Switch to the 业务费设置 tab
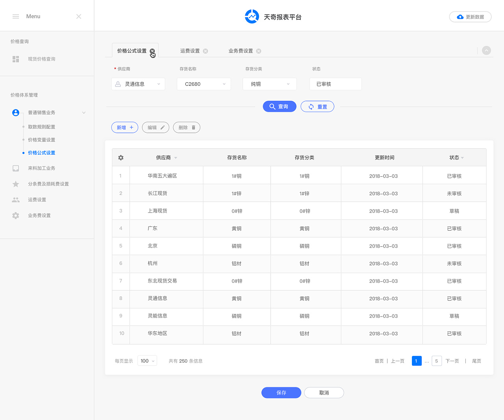504x420 pixels. click(x=241, y=51)
